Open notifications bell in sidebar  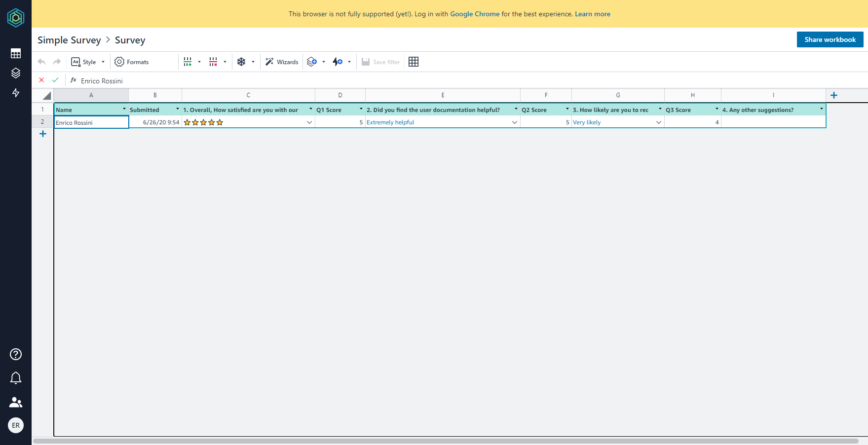16,378
